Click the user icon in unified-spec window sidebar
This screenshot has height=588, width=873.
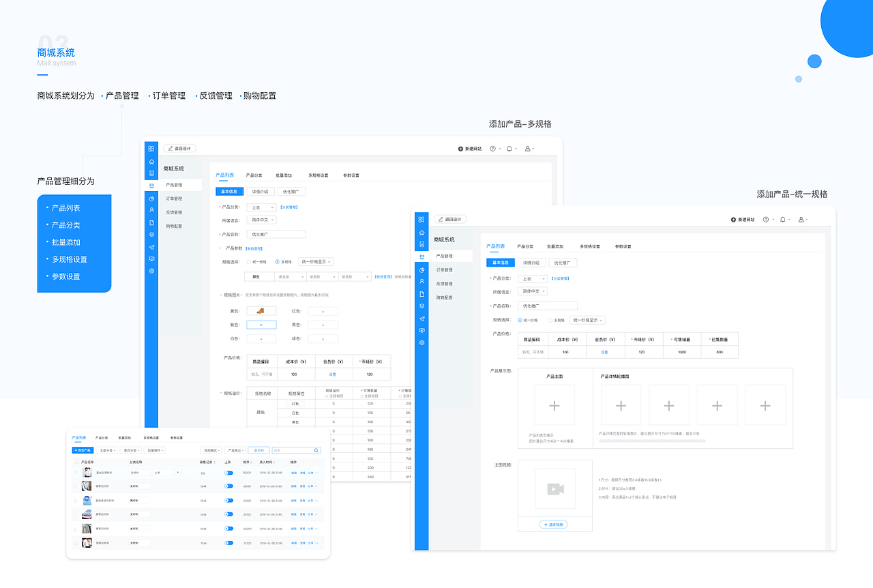[421, 281]
